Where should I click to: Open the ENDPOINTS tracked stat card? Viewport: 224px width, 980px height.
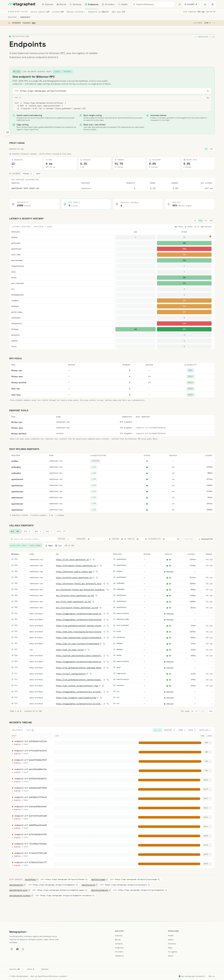coord(34,204)
